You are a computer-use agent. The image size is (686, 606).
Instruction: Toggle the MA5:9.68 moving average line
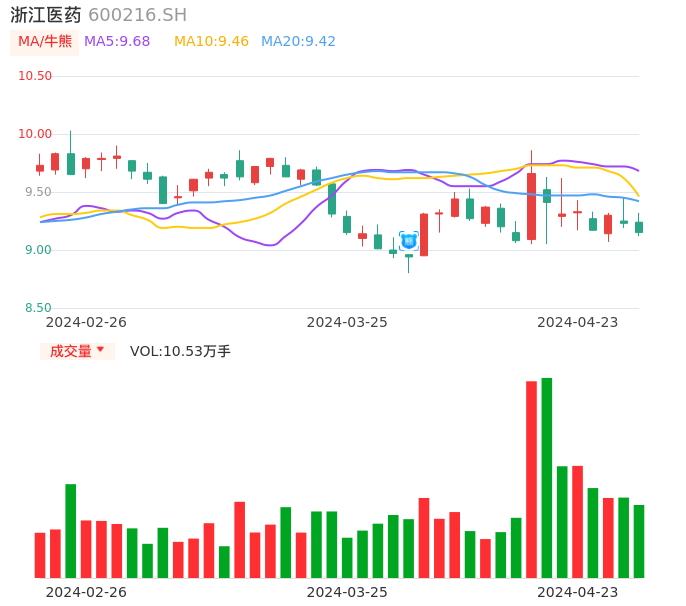pyautogui.click(x=117, y=42)
